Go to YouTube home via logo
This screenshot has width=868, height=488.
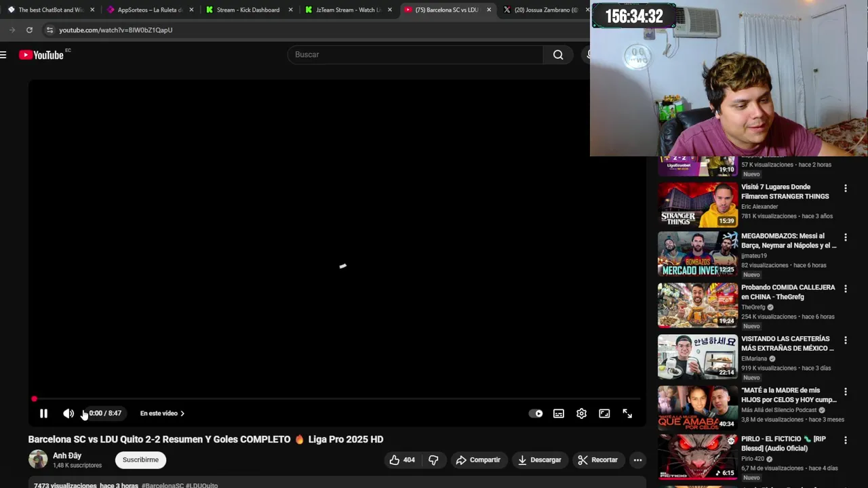tap(41, 55)
